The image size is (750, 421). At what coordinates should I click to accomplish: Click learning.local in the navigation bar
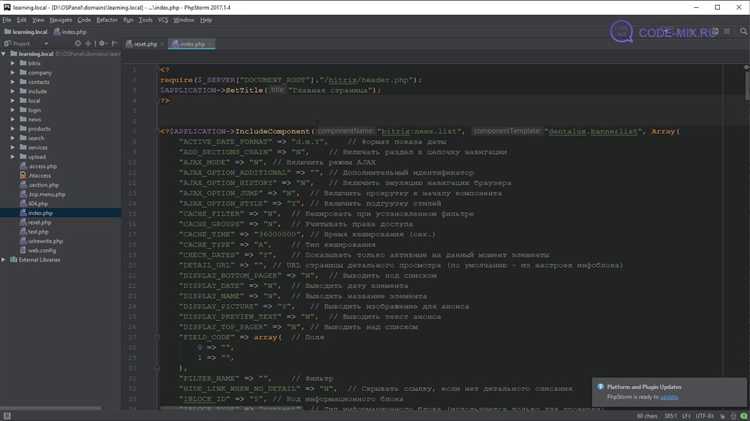coord(26,32)
